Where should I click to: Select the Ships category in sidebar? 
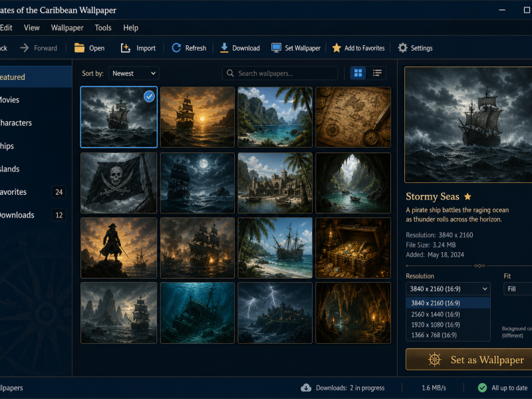pos(36,146)
